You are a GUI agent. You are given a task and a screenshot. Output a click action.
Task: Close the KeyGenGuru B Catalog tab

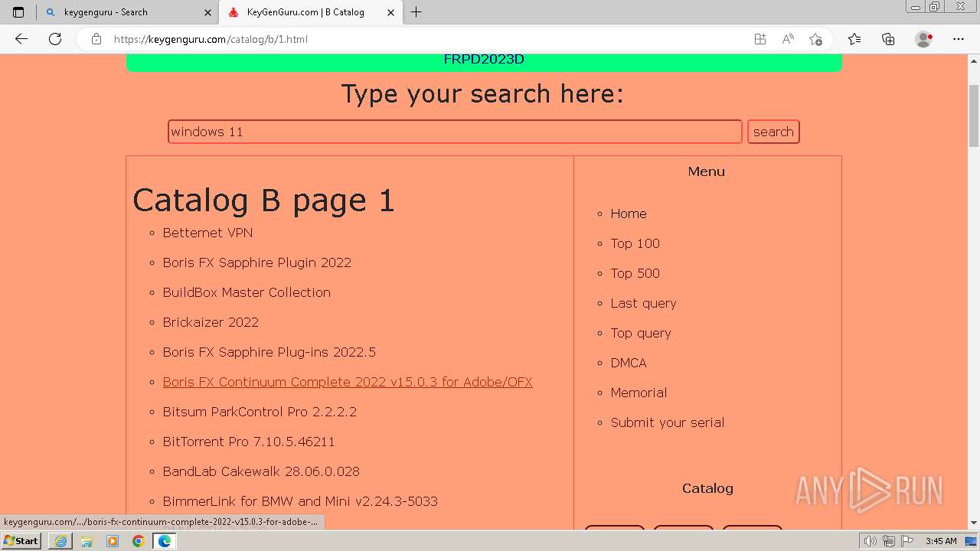coord(390,12)
